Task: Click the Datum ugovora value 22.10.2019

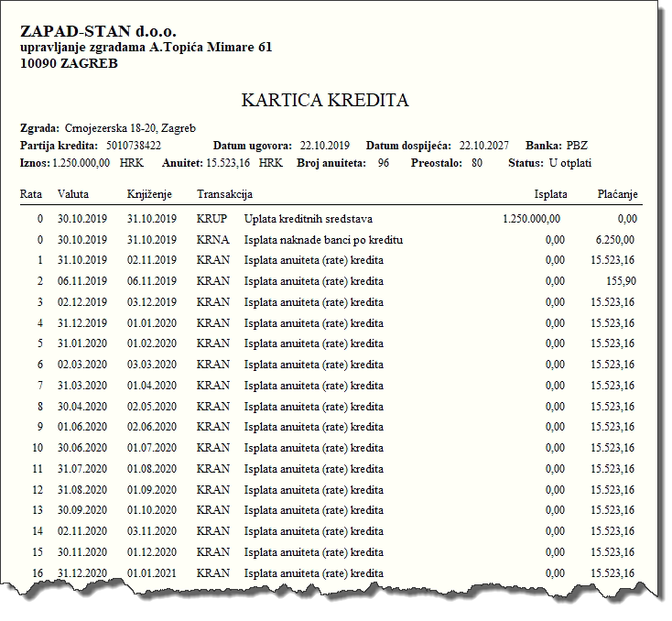Action: tap(325, 146)
